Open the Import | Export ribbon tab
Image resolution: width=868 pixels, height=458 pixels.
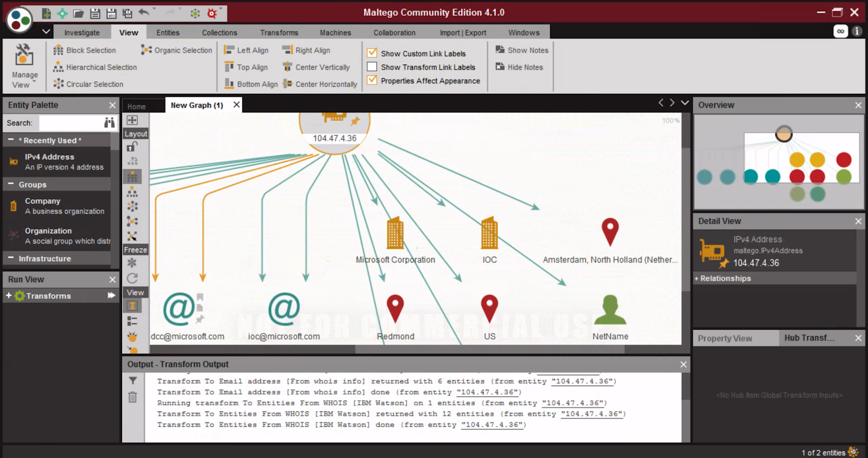[463, 33]
